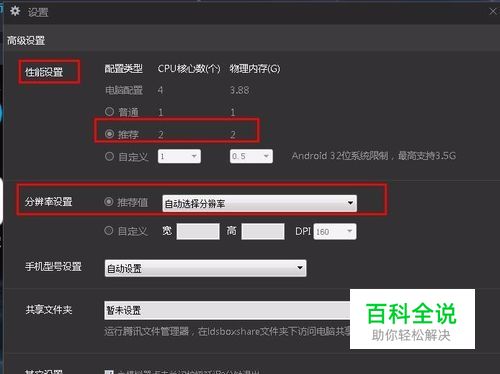Click the 分辨率设置 section label
The width and height of the screenshot is (500, 374).
(x=49, y=202)
